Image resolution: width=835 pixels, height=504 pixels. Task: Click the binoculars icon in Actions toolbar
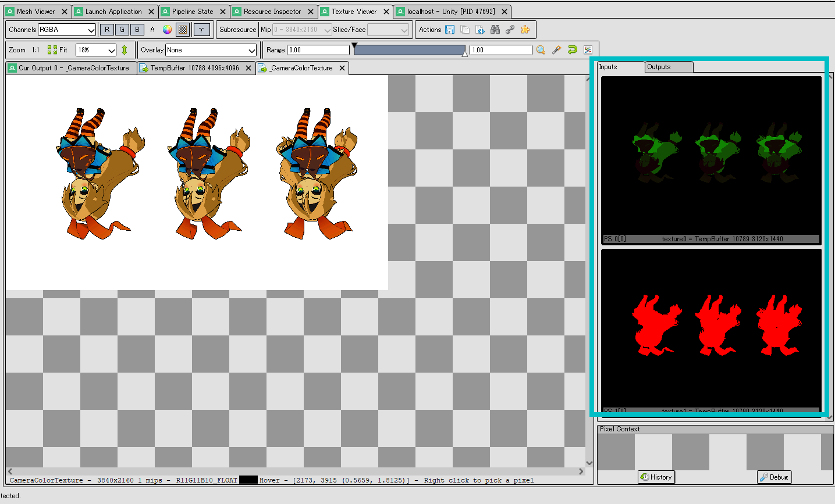point(495,30)
